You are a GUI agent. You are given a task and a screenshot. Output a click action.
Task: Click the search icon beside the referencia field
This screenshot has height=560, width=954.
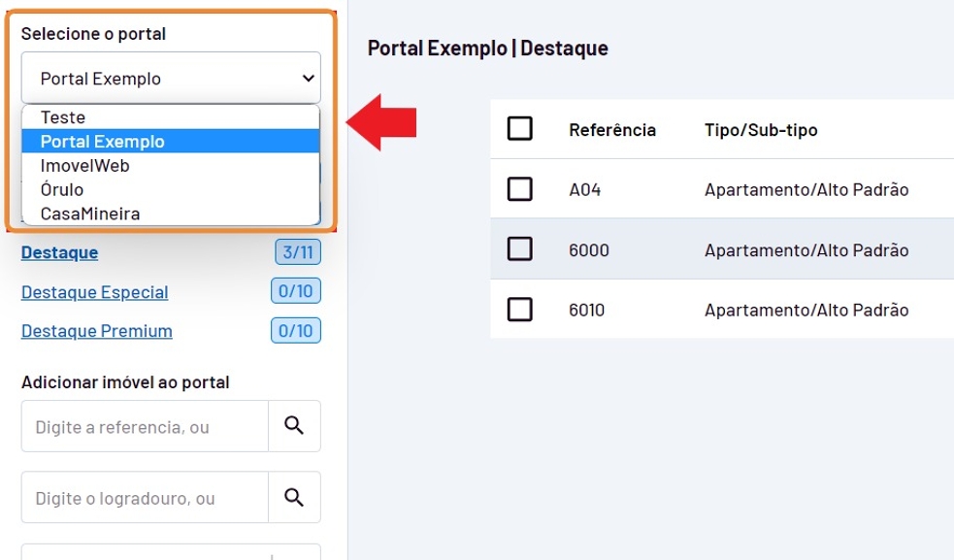point(294,426)
